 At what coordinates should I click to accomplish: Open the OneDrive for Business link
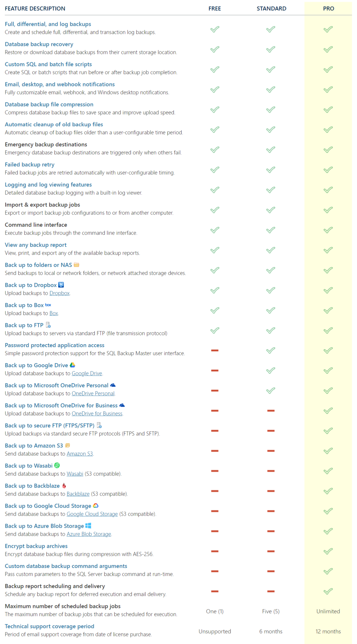pyautogui.click(x=97, y=414)
